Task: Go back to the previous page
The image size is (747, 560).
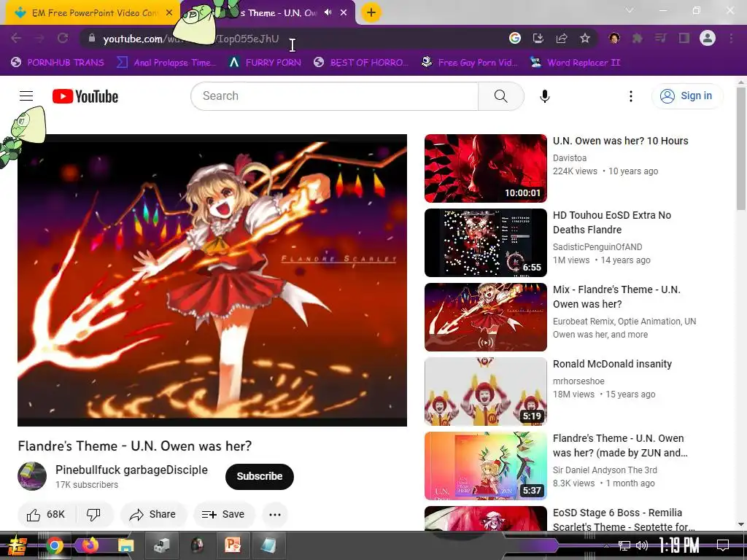Action: [16, 38]
